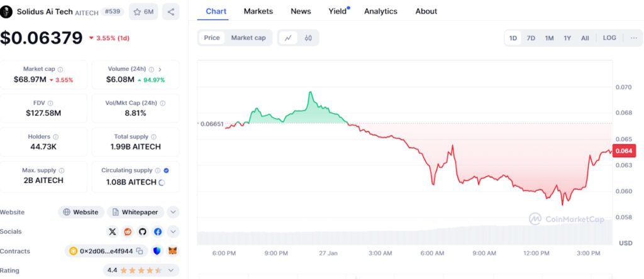Open the Facebook social link
The width and height of the screenshot is (644, 279).
157,232
